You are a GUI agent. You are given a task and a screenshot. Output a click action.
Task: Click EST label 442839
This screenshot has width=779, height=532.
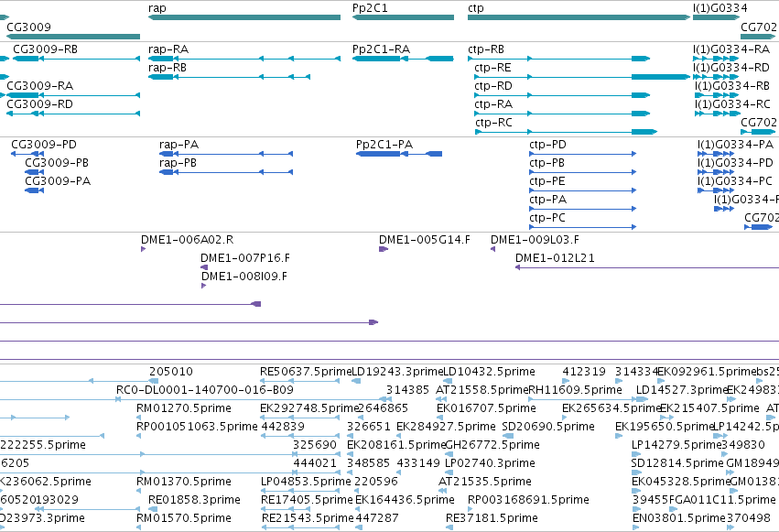click(x=283, y=427)
